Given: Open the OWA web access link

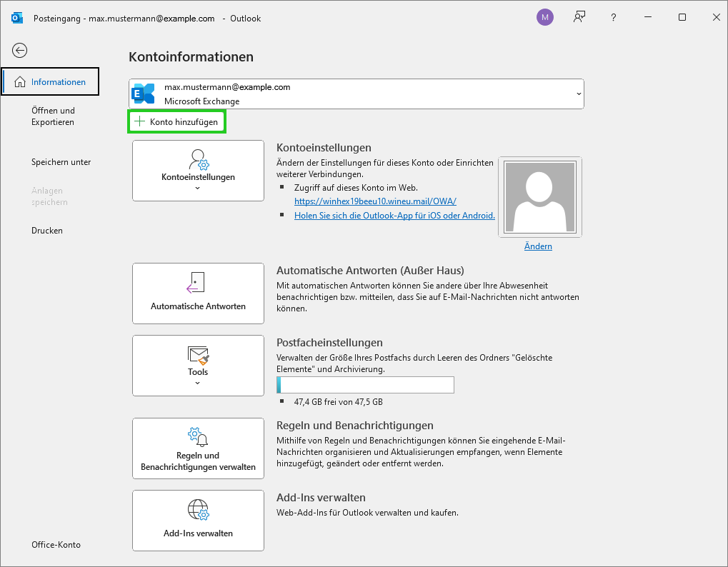Looking at the screenshot, I should pyautogui.click(x=375, y=201).
